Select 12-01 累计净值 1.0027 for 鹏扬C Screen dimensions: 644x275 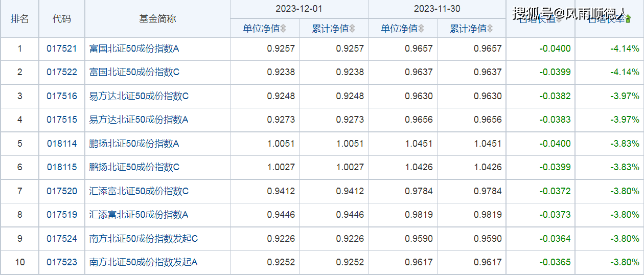click(350, 167)
